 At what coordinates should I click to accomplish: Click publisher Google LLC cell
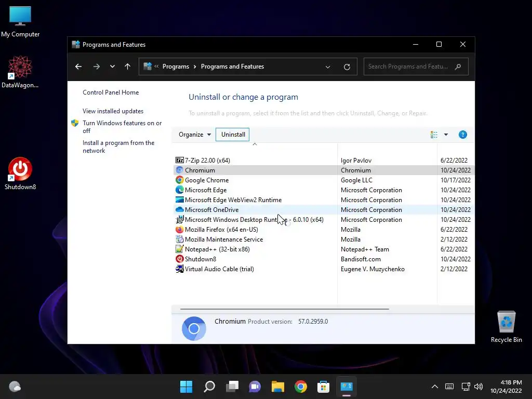coord(356,180)
